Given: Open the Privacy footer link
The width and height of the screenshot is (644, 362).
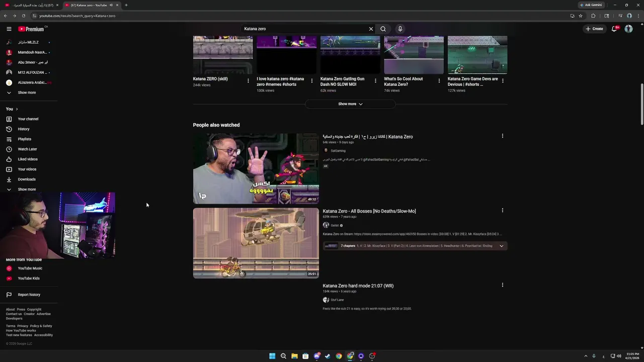Looking at the screenshot, I should (x=23, y=326).
